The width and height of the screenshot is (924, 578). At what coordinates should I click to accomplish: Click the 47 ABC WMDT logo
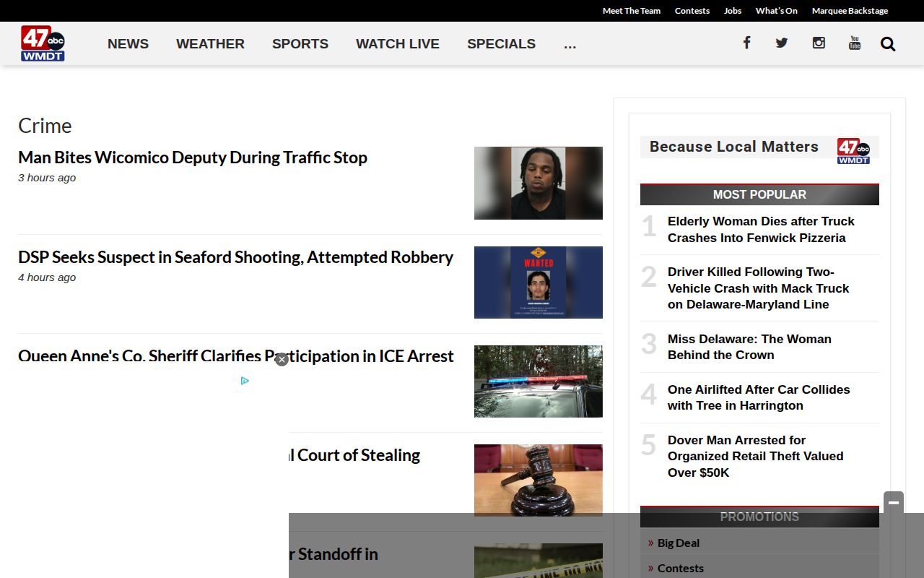(43, 43)
